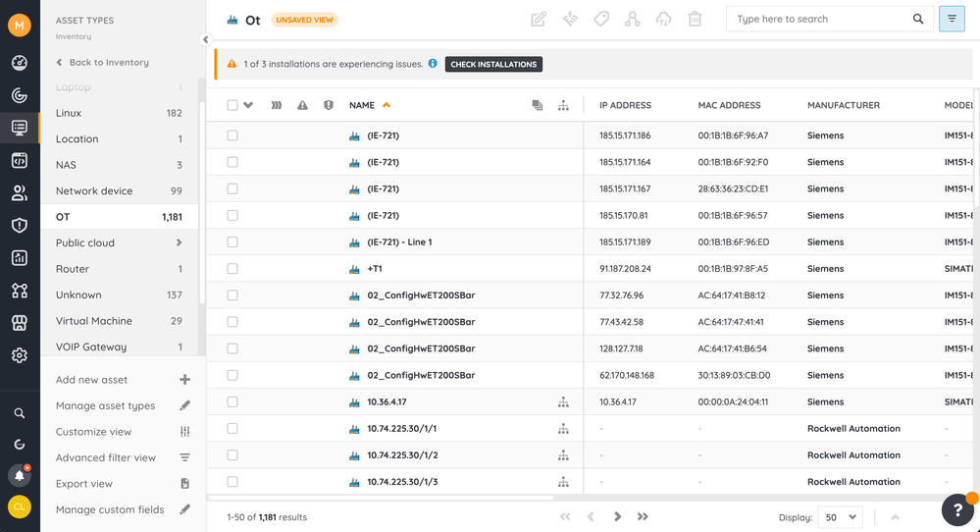This screenshot has width=980, height=532.
Task: Open the Display 50 rows dropdown
Action: [x=841, y=516]
